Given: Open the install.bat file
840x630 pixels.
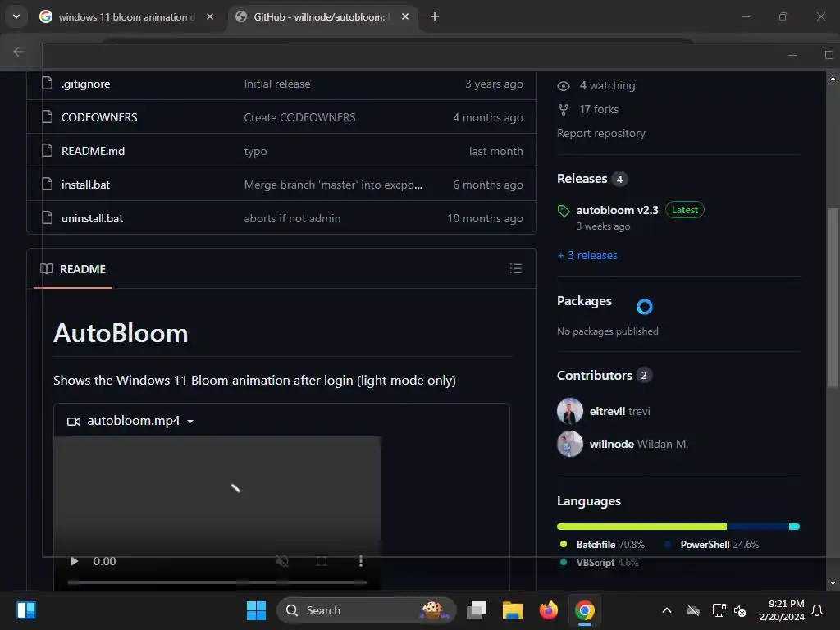Looking at the screenshot, I should tap(85, 185).
